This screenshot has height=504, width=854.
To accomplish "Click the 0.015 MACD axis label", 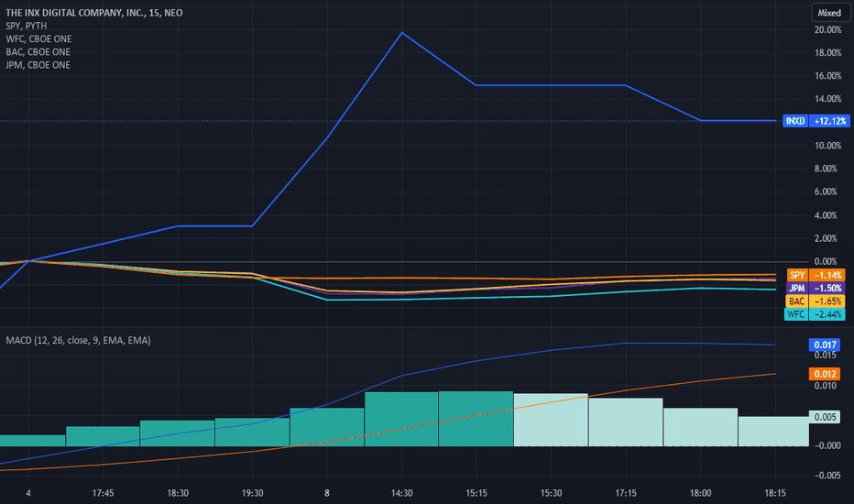I will (825, 356).
